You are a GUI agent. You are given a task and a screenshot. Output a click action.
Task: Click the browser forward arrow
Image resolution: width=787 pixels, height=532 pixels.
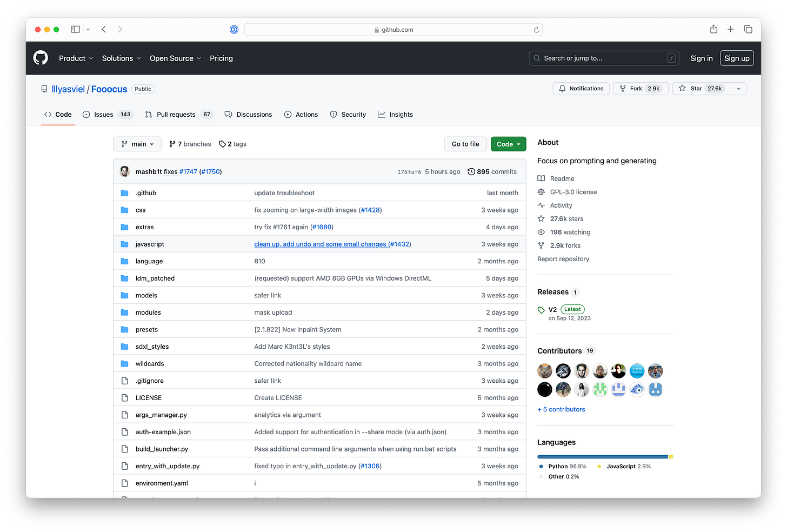click(x=120, y=29)
